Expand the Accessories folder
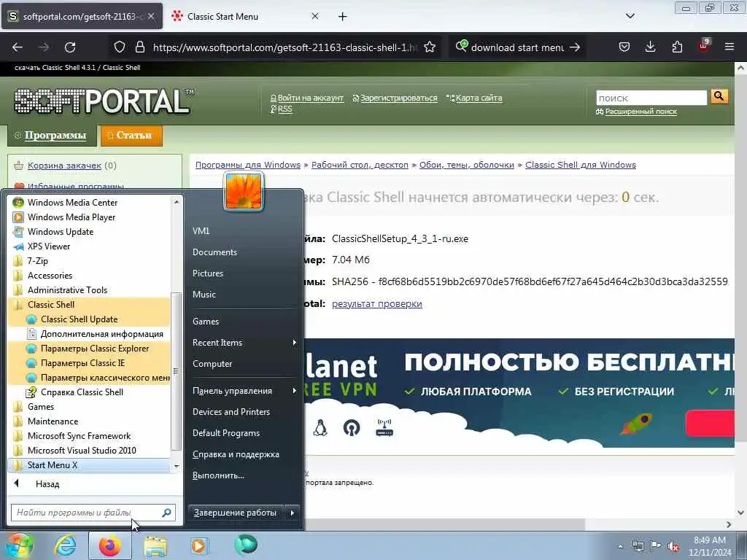This screenshot has width=747, height=560. point(89,276)
